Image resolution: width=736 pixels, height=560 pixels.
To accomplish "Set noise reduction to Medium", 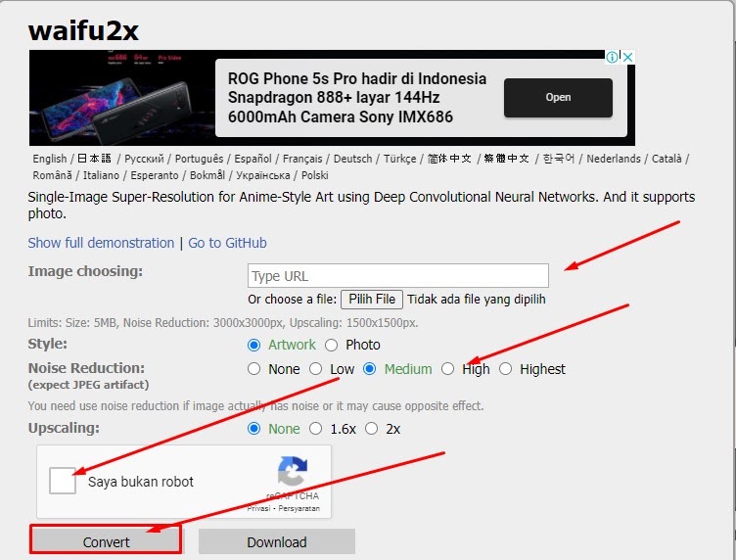I will [369, 369].
